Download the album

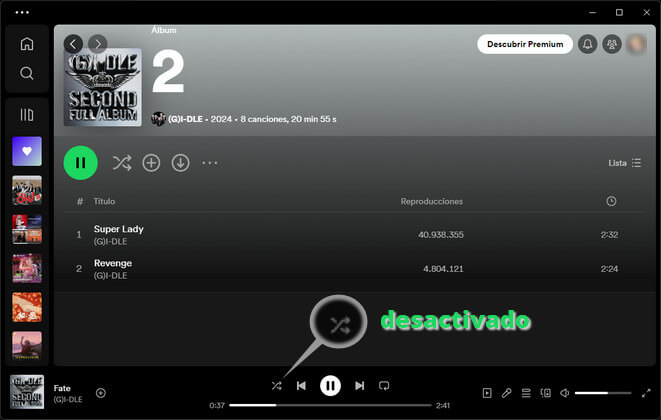180,163
